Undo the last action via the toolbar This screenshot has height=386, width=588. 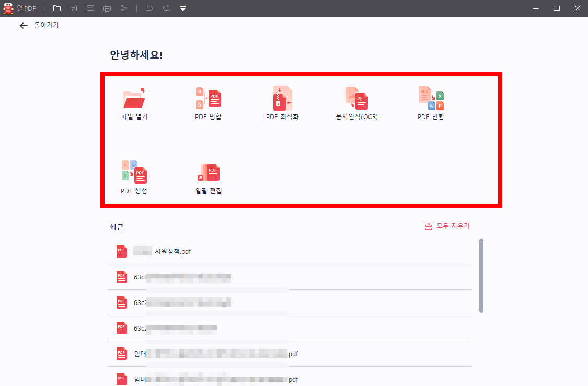click(x=149, y=8)
